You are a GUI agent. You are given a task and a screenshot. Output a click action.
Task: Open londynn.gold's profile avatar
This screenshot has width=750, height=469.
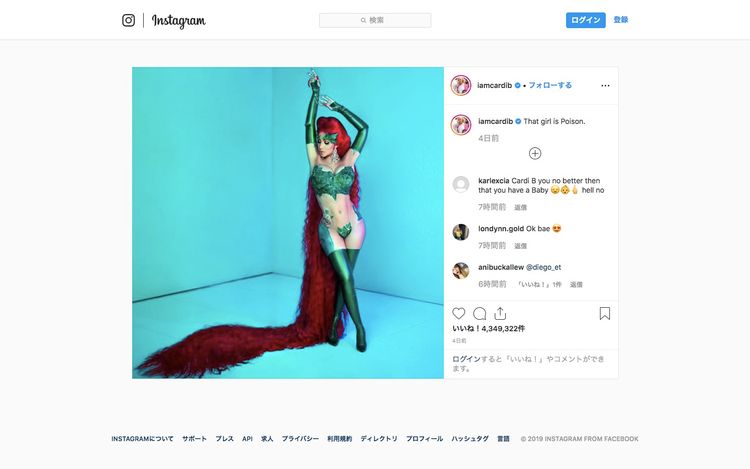tap(461, 232)
